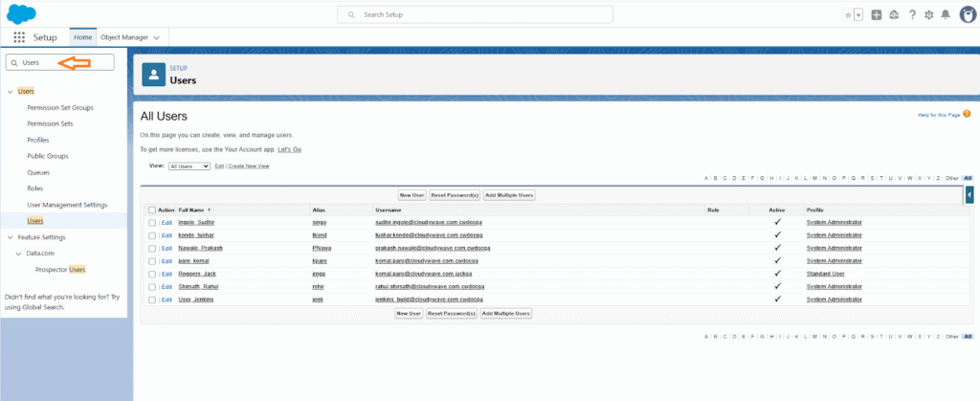Screen dimensions: 980x401
Task: Check the box for Ingole, Sudhir
Action: (151, 222)
